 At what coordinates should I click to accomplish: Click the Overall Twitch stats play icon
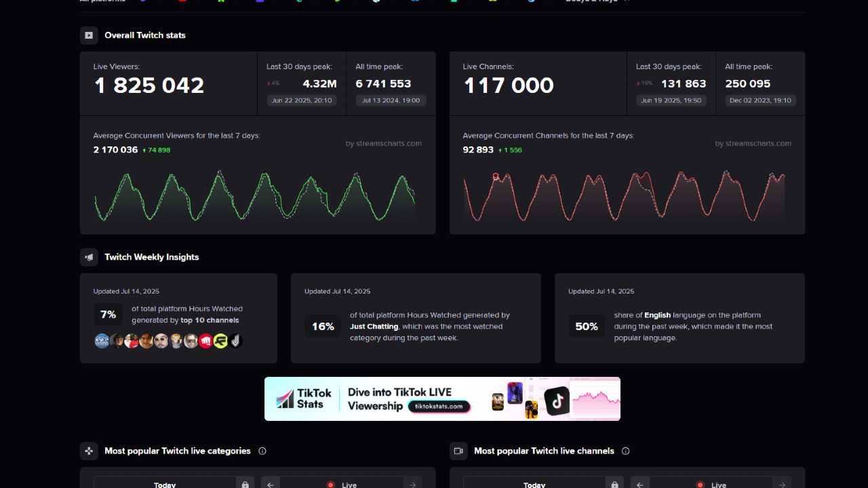tap(89, 35)
